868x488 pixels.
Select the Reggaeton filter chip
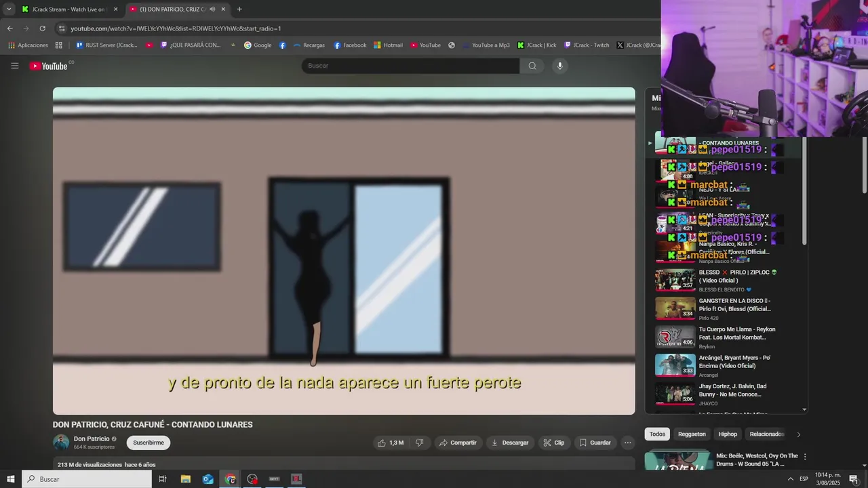(692, 434)
